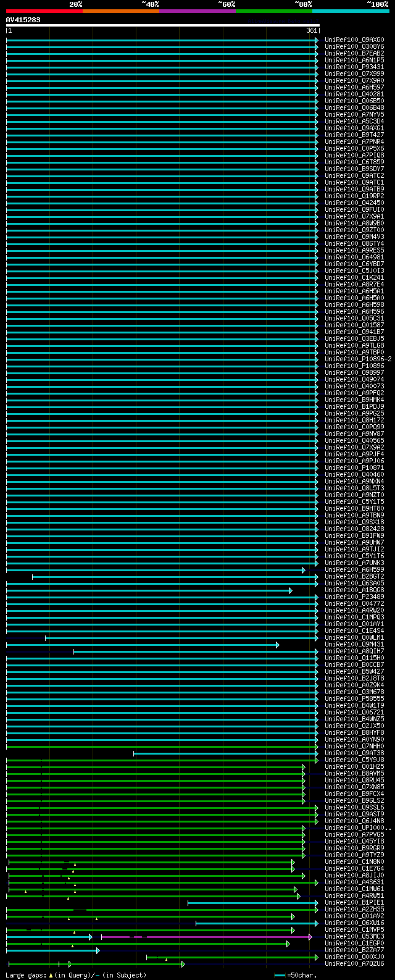Select subject label UniRef100_Q8H172
This screenshot has height=980, width=395.
pos(354,420)
